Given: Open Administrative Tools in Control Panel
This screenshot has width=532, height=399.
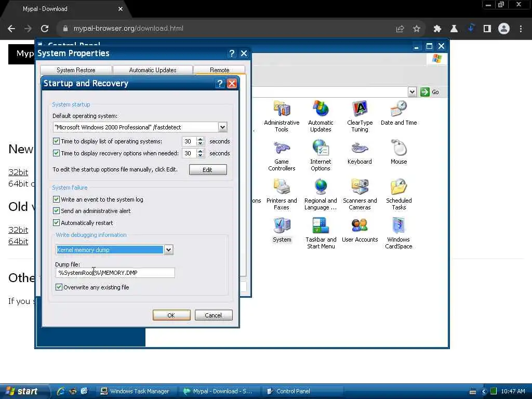Looking at the screenshot, I should pyautogui.click(x=282, y=116).
